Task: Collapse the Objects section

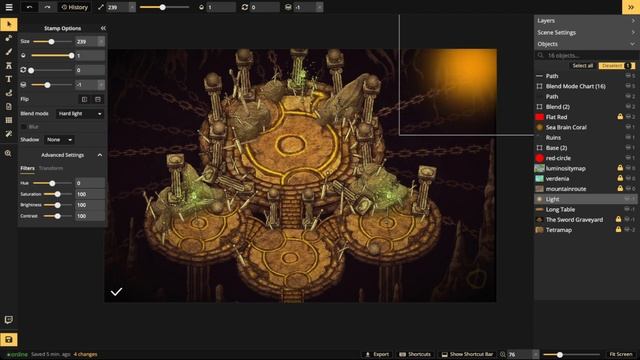Action: 587,44
